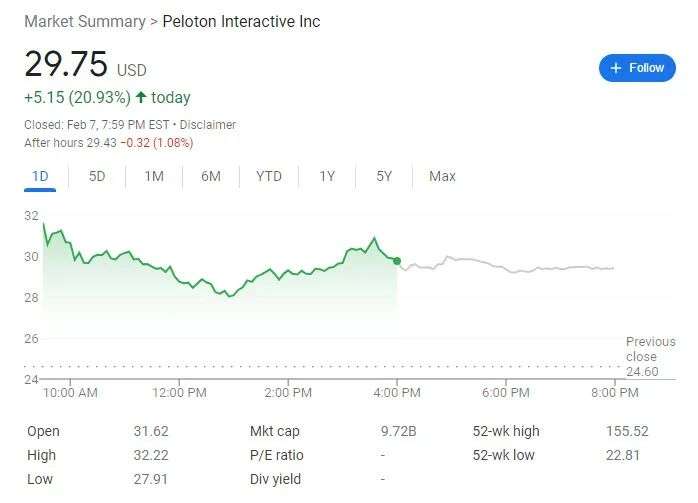Click the green closing price dot

[x=398, y=261]
